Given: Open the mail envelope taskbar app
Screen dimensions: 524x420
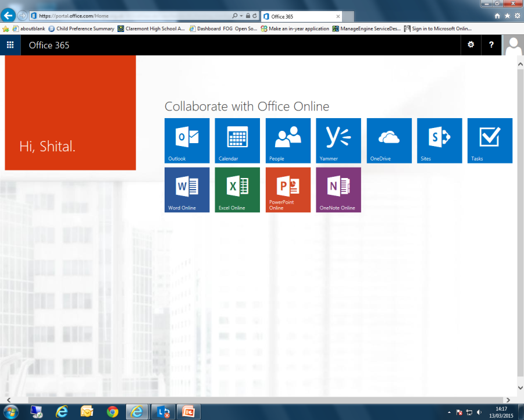Looking at the screenshot, I should [x=87, y=412].
